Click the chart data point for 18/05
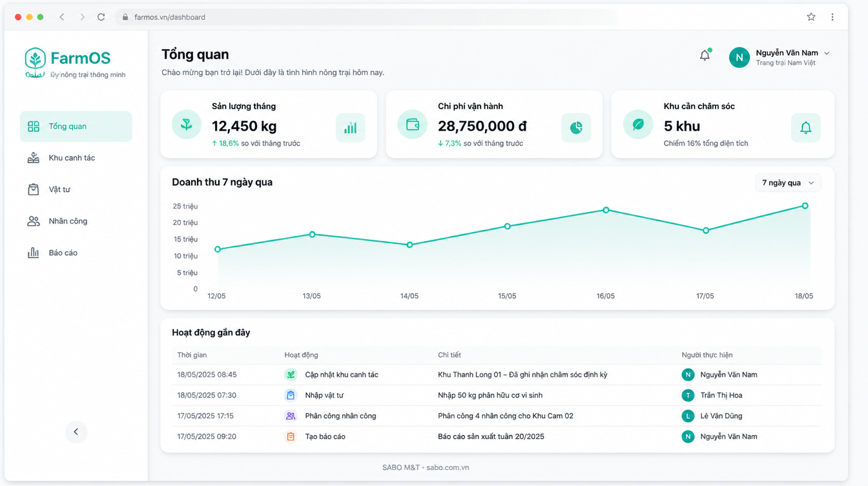Image resolution: width=868 pixels, height=486 pixels. pos(805,206)
